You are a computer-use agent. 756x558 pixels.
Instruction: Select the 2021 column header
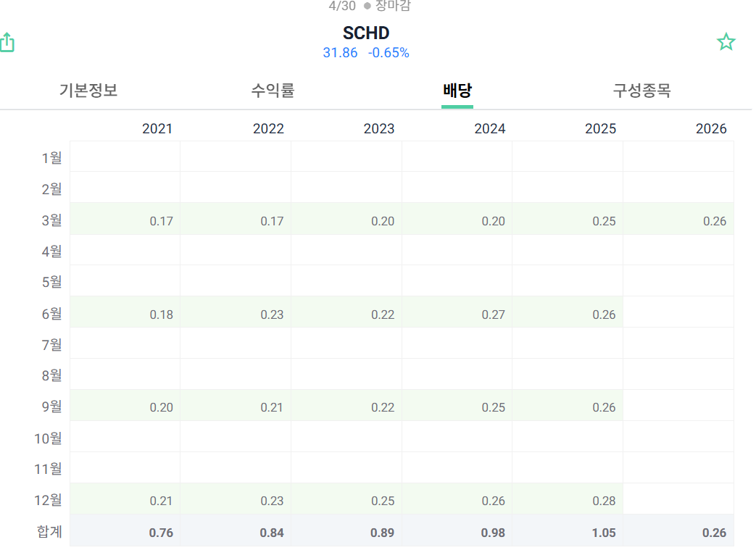157,129
